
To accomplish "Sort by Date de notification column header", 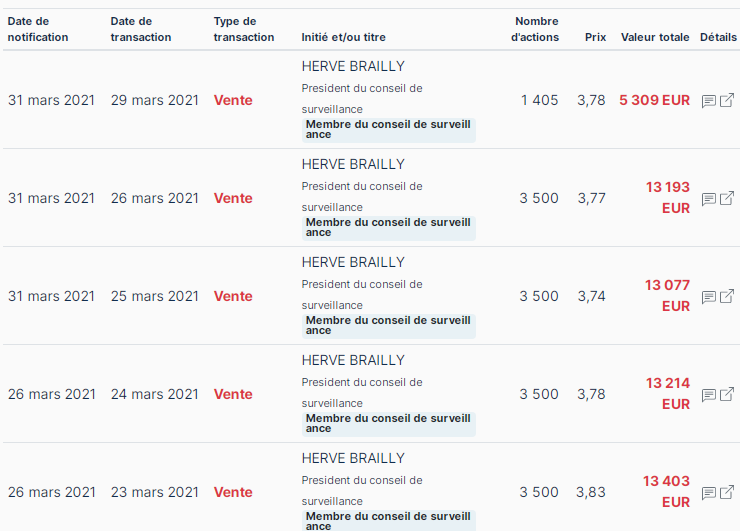I will (38, 29).
